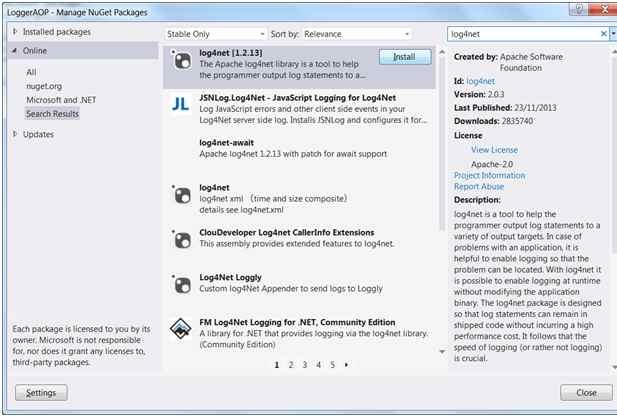Click the next page arrow

(346, 365)
